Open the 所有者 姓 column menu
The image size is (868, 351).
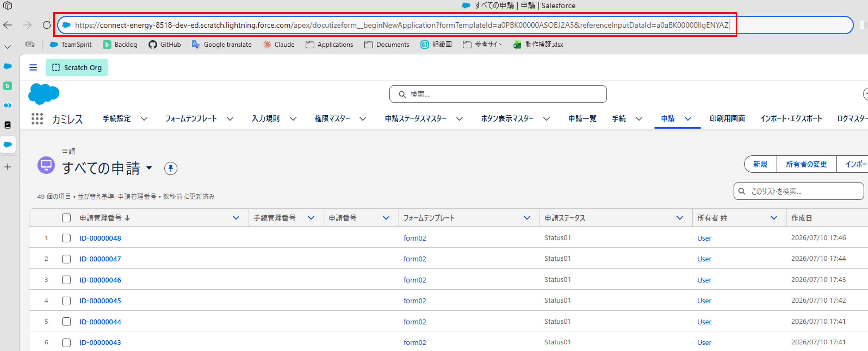point(774,218)
